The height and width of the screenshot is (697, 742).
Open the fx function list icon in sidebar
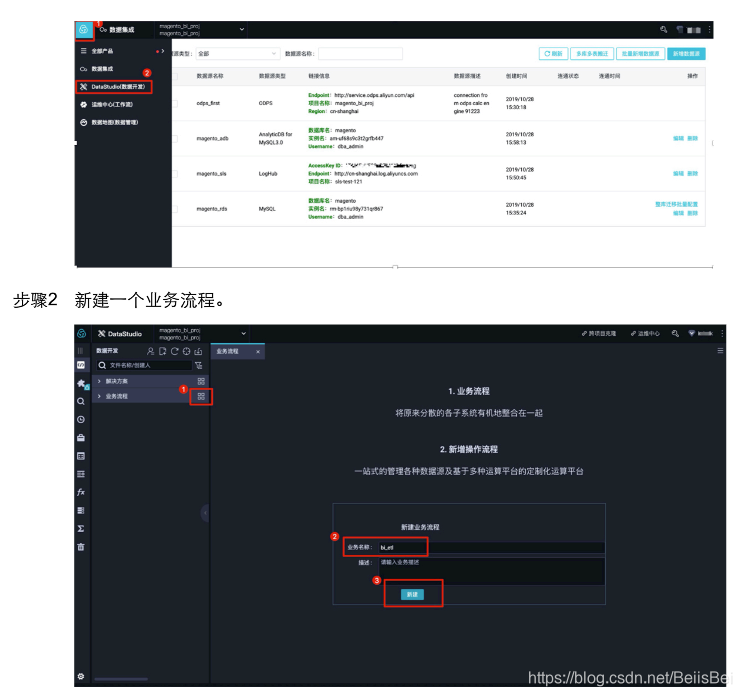[x=81, y=492]
